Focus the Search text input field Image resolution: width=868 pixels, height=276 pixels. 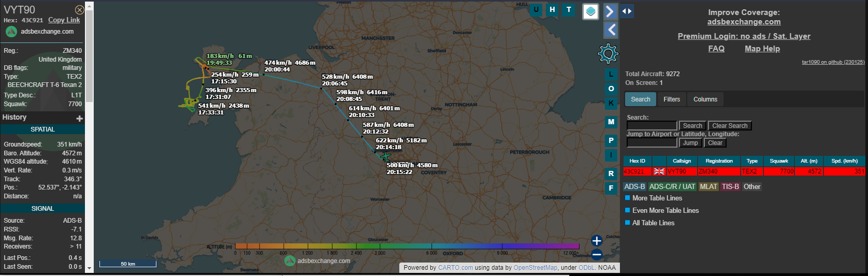pyautogui.click(x=652, y=126)
